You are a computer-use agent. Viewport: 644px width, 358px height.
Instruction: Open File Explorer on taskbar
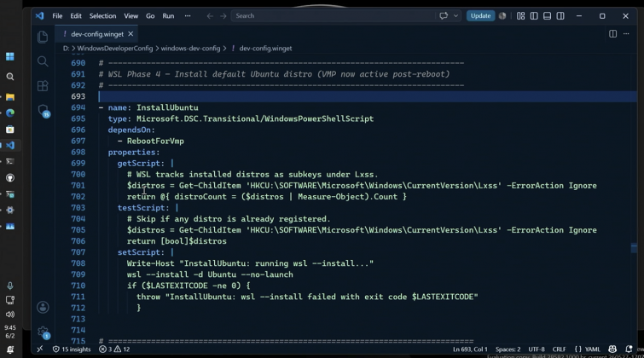click(x=10, y=97)
